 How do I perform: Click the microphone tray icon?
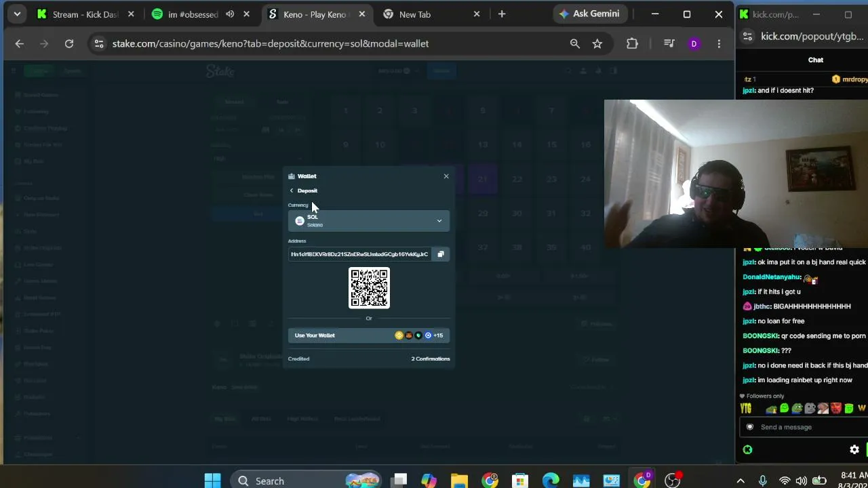(x=763, y=481)
